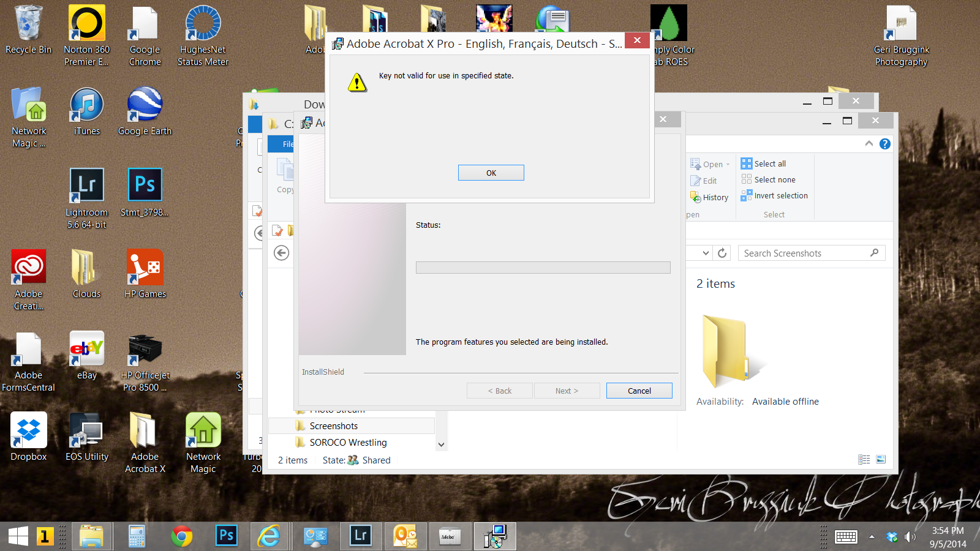Viewport: 980px width, 551px height.
Task: Launch iTunes from the desktop
Action: coord(86,111)
